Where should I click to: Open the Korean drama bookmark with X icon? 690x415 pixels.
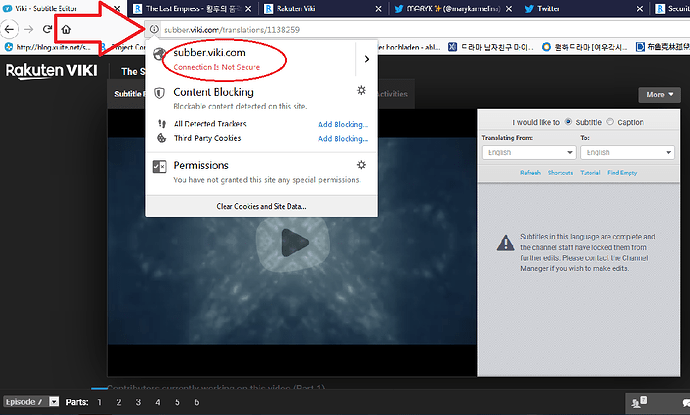coord(491,47)
